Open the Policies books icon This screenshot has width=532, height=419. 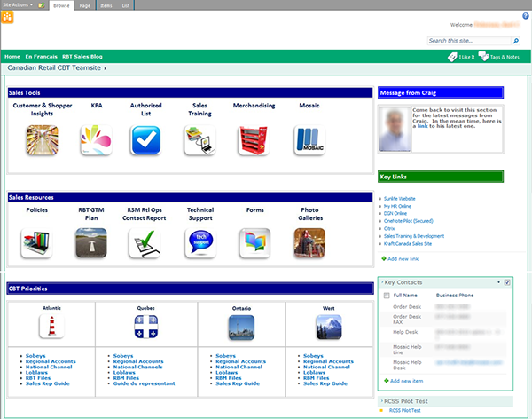[36, 243]
